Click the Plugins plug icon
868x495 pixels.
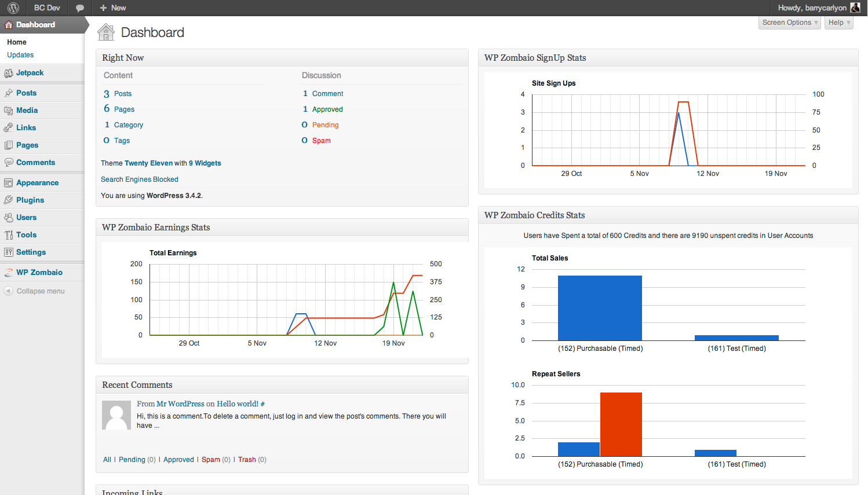click(9, 200)
